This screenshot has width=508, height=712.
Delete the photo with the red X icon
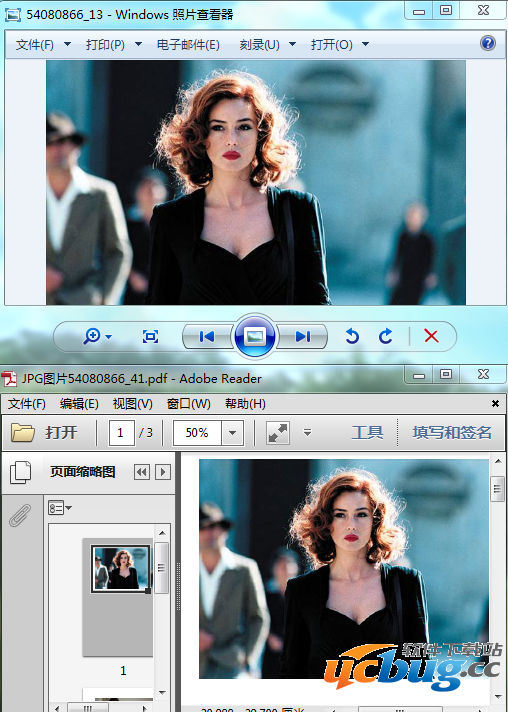[x=431, y=336]
